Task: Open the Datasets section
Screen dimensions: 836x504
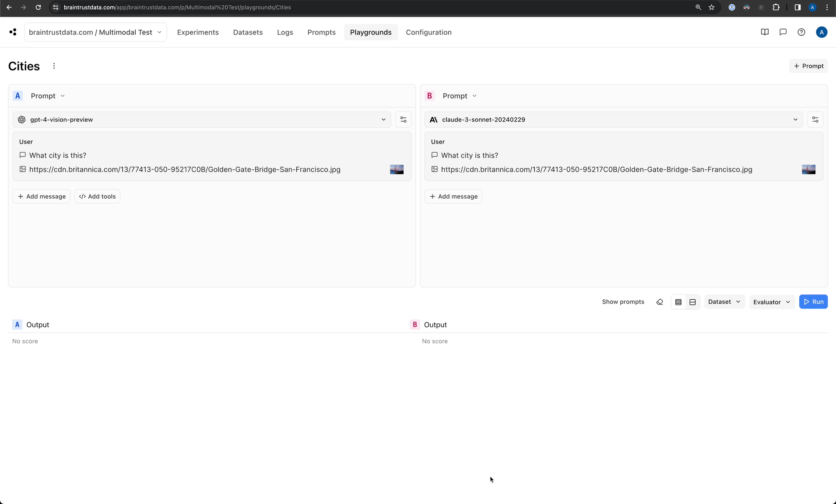Action: pos(248,32)
